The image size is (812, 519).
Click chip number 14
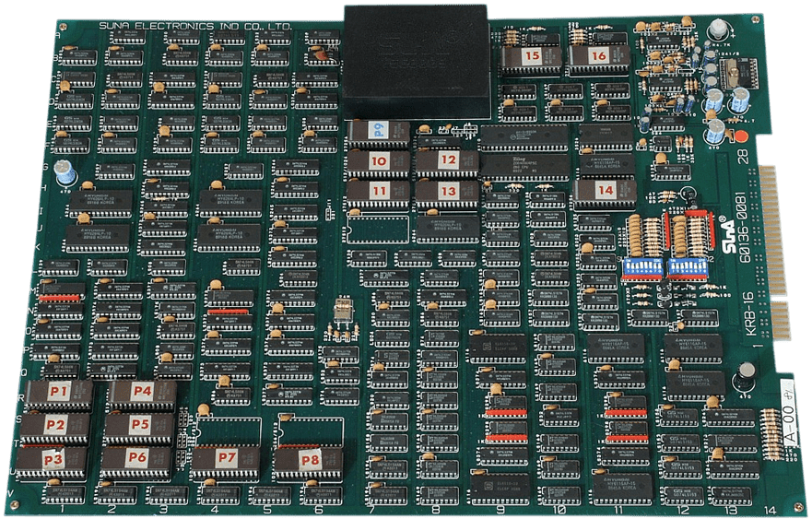point(605,191)
